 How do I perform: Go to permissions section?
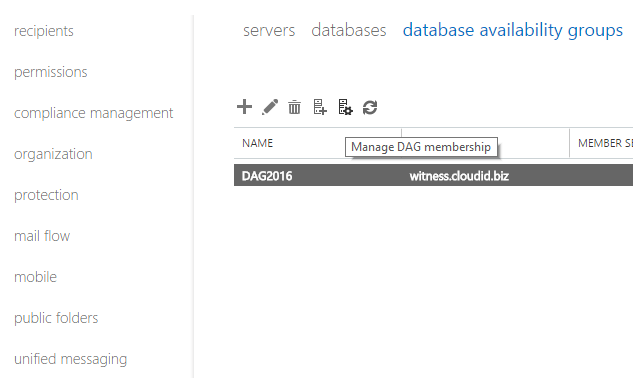[x=50, y=72]
